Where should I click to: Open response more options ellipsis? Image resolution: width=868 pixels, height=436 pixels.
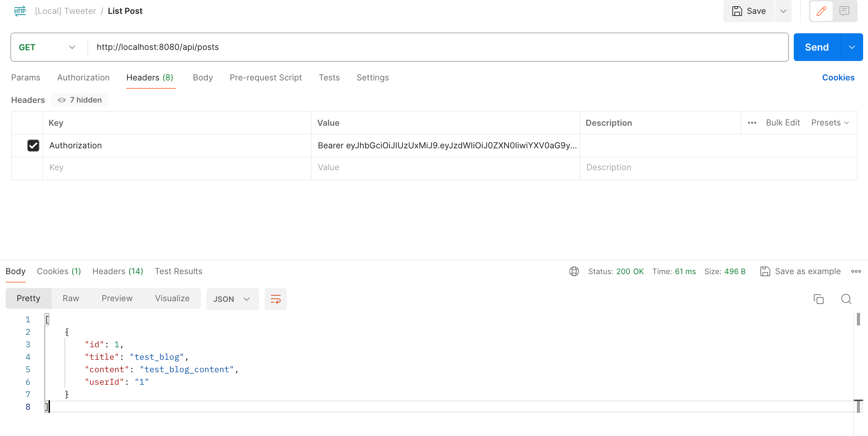(x=856, y=271)
